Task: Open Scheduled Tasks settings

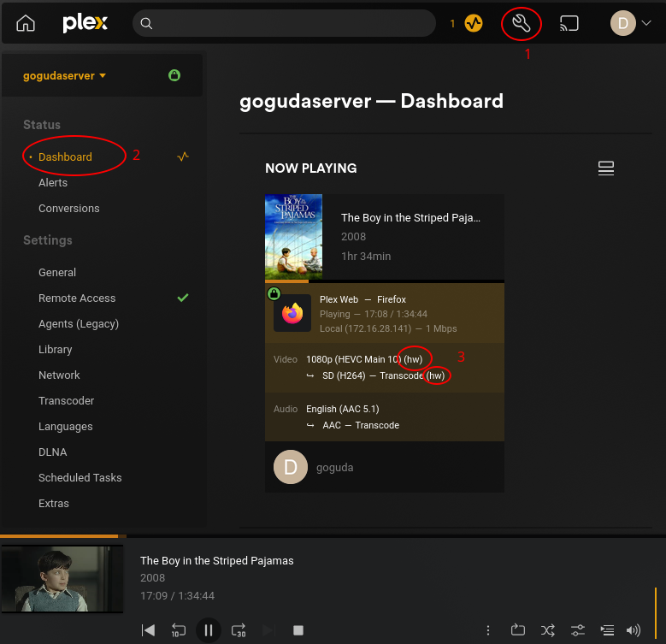Action: pos(80,477)
